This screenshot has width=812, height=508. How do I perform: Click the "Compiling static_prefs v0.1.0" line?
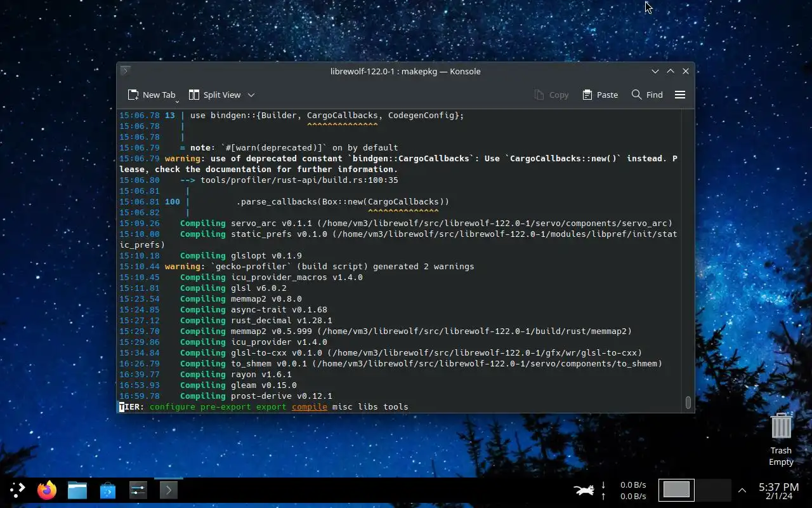[398, 239]
